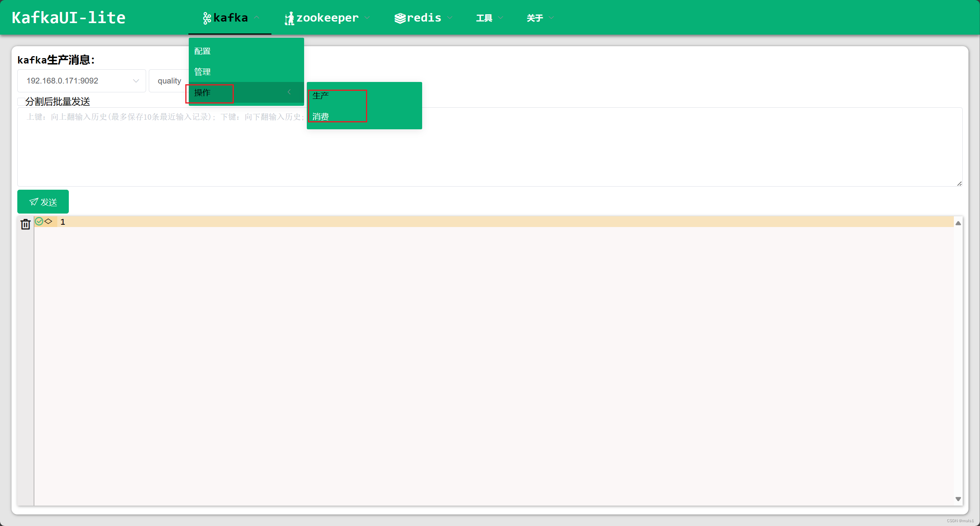Image resolution: width=980 pixels, height=526 pixels.
Task: Choose 消费 from the submenu
Action: pos(364,116)
